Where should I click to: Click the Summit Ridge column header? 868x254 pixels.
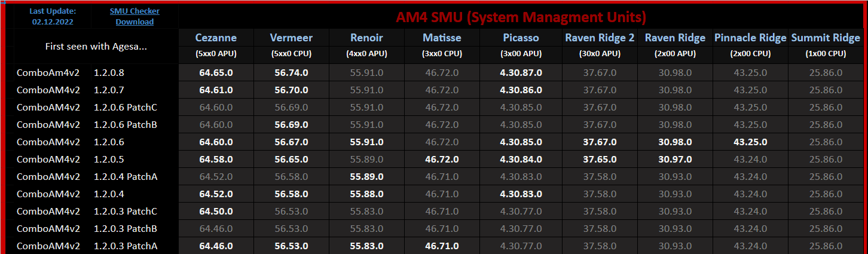point(826,38)
